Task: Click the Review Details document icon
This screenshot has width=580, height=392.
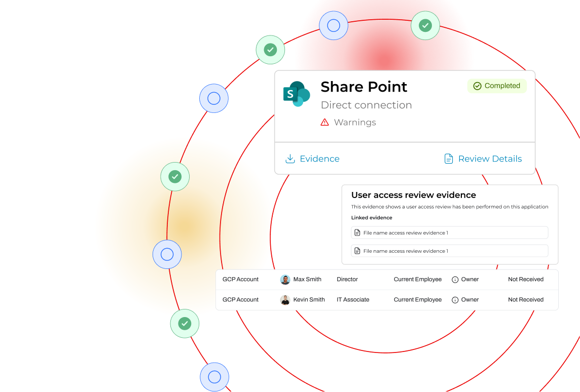Action: click(449, 159)
